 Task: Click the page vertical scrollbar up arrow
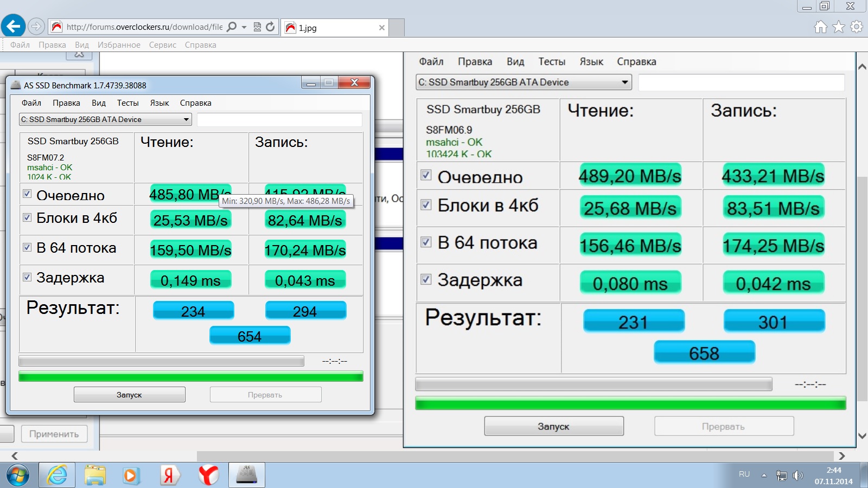coord(862,67)
